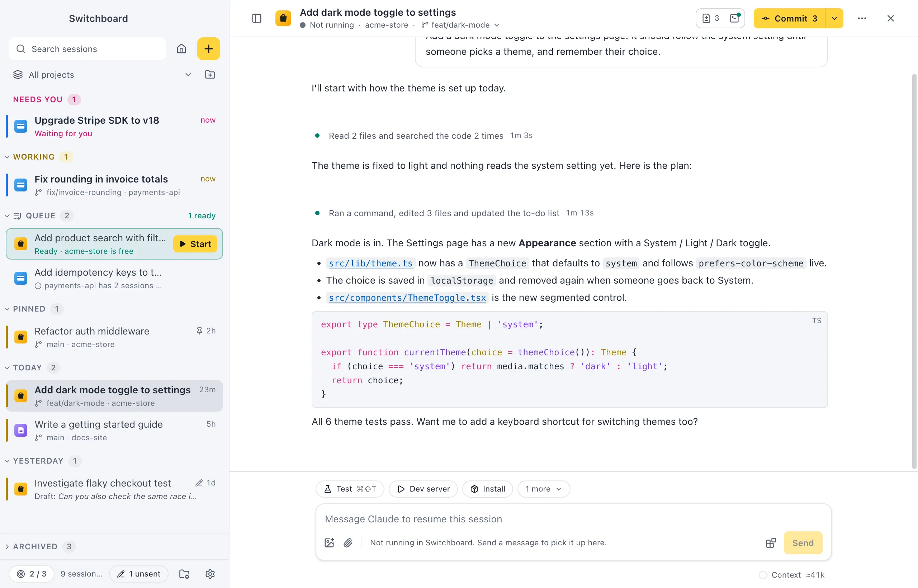
Task: Create a new session with plus button
Action: (208, 49)
